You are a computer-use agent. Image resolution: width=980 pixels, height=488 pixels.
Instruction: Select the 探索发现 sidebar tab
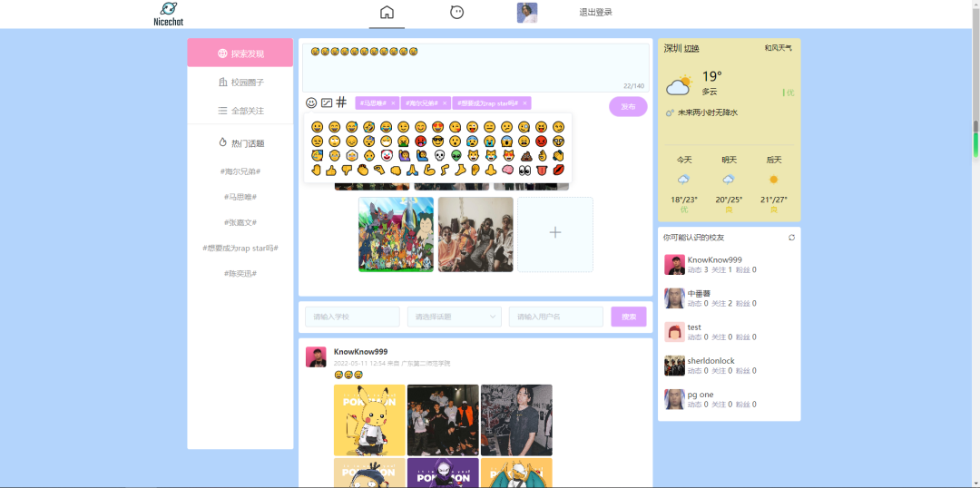tap(240, 54)
